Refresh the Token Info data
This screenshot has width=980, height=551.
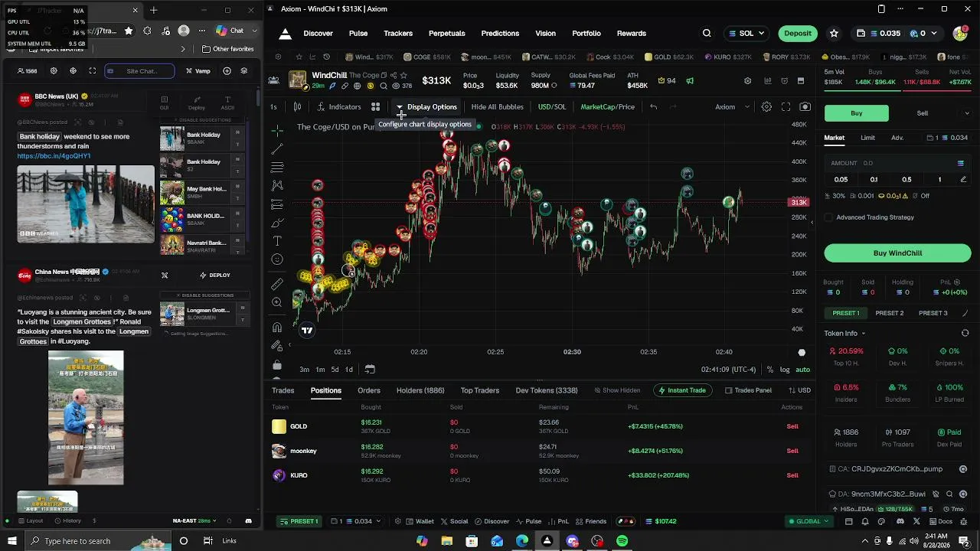[x=965, y=334]
